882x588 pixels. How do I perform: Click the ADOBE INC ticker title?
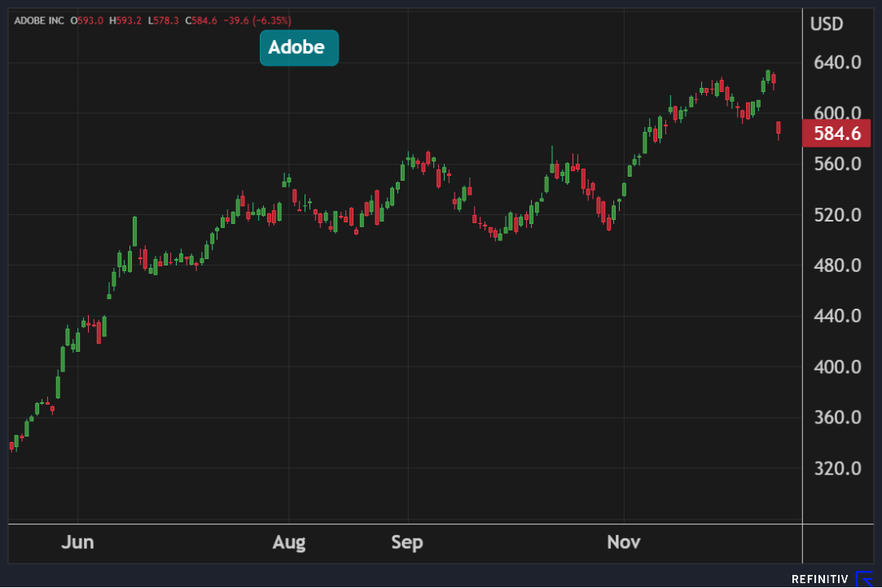click(40, 20)
